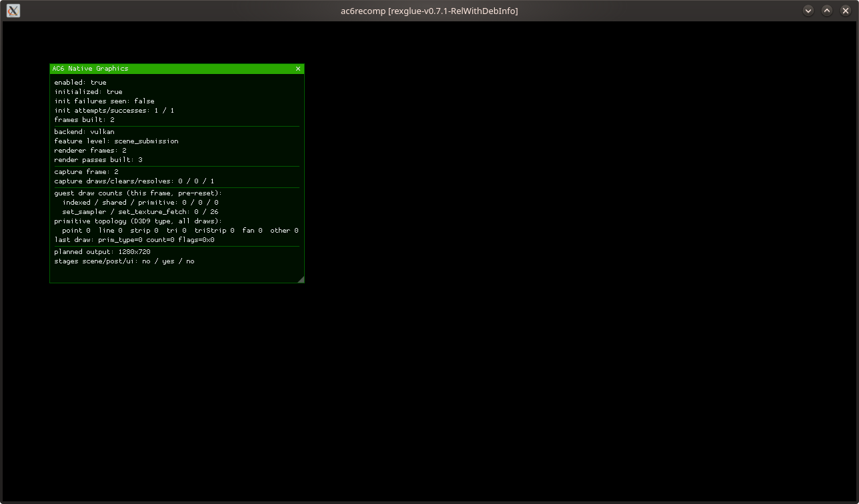The height and width of the screenshot is (504, 859).
Task: Click 'feature level: scene_submission' text
Action: pyautogui.click(x=116, y=141)
